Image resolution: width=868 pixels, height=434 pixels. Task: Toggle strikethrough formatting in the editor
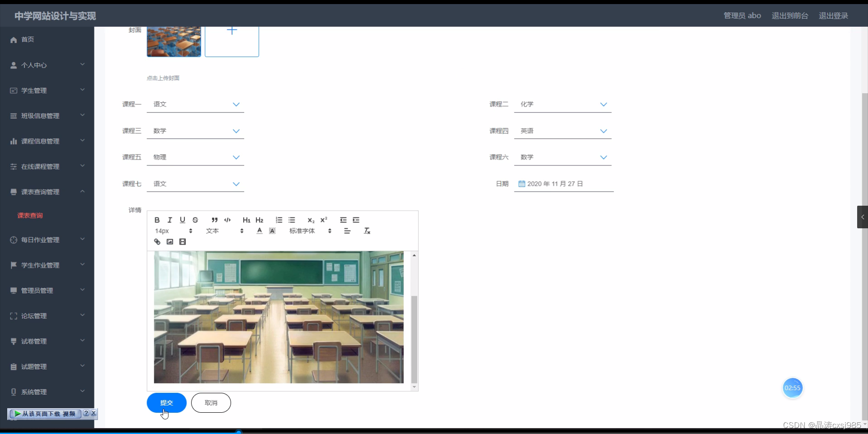pos(195,220)
